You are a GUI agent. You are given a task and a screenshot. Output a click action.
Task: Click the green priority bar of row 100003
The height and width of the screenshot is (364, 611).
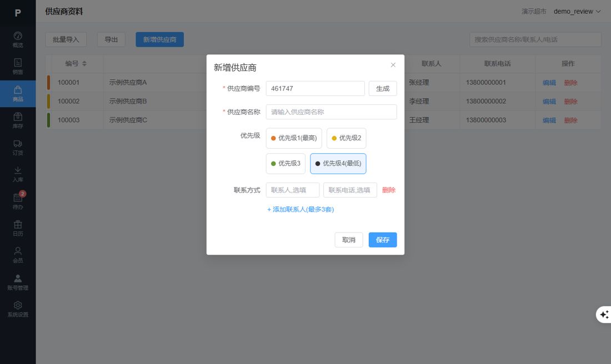(48, 120)
